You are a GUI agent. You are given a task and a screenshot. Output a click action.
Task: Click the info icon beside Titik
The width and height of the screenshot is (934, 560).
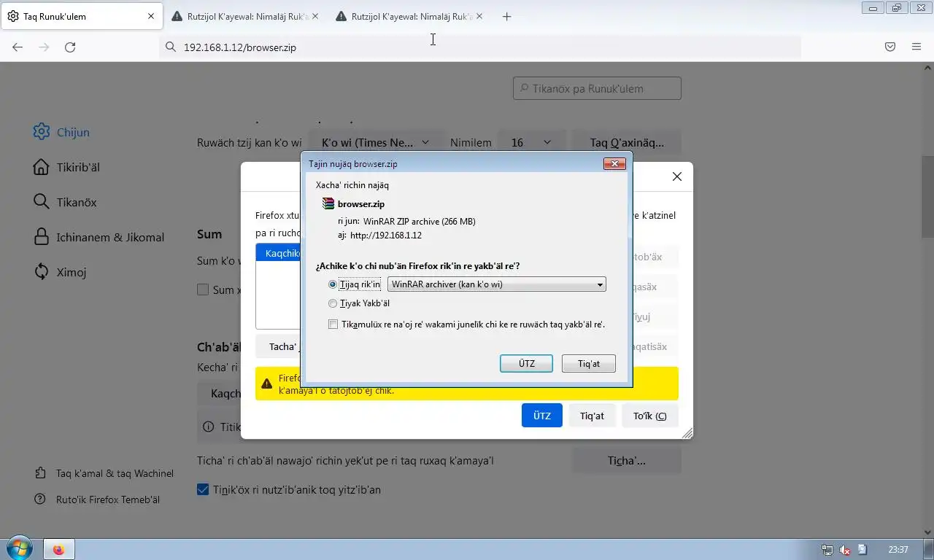pyautogui.click(x=209, y=427)
